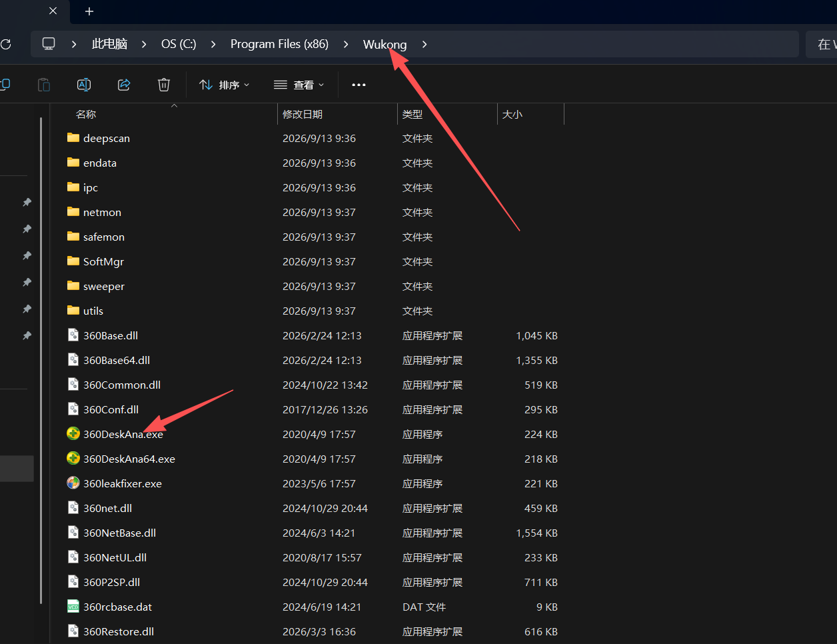The width and height of the screenshot is (837, 644).
Task: Click the Rename icon in the toolbar
Action: point(84,85)
